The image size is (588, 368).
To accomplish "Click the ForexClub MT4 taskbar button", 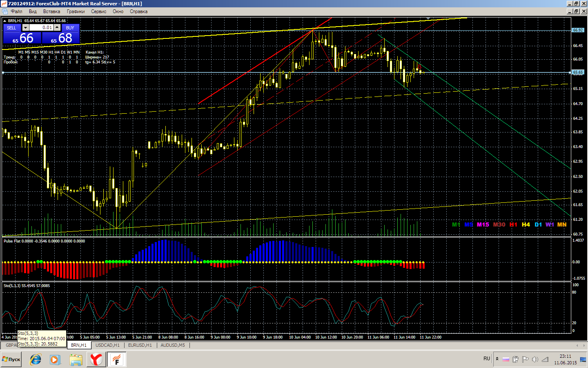I will 117,359.
